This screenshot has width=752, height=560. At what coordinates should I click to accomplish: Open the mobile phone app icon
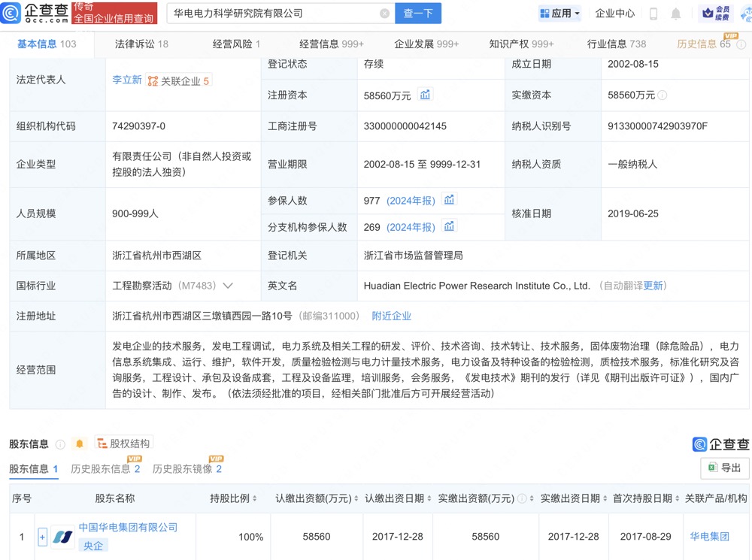pos(653,14)
